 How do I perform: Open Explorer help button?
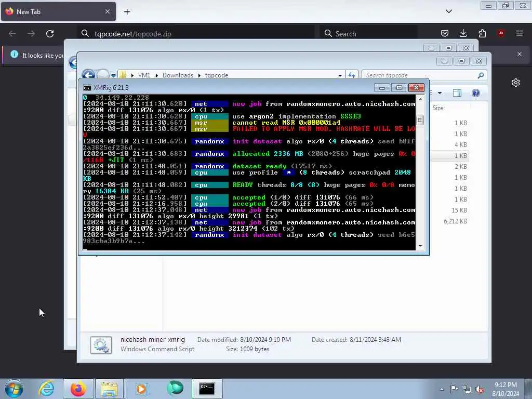coord(476,93)
